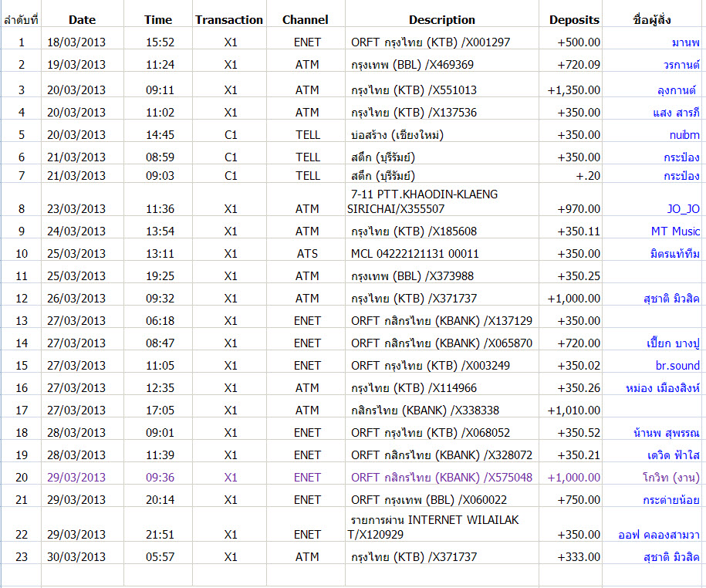Click name cell มานพ
Screen dimensions: 706x588
tap(685, 42)
